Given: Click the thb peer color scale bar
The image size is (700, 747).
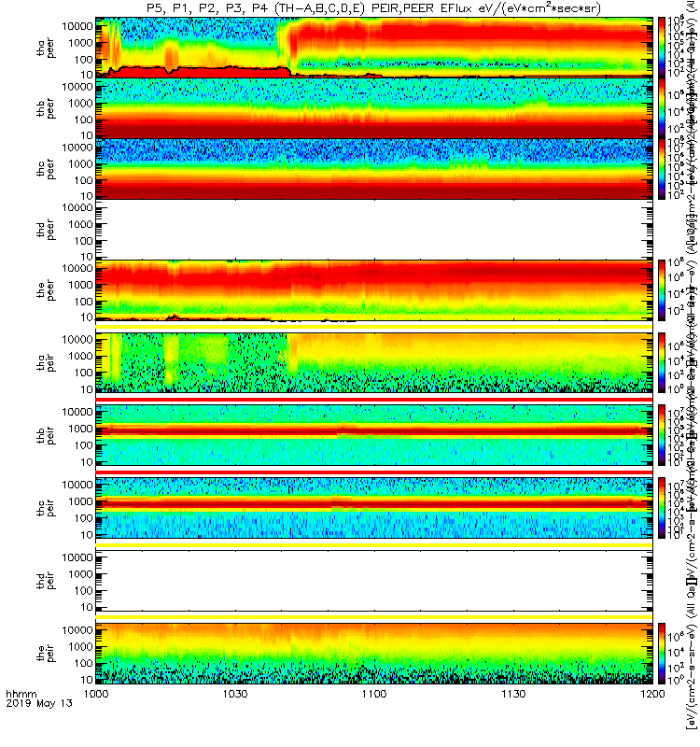Looking at the screenshot, I should pyautogui.click(x=662, y=108).
